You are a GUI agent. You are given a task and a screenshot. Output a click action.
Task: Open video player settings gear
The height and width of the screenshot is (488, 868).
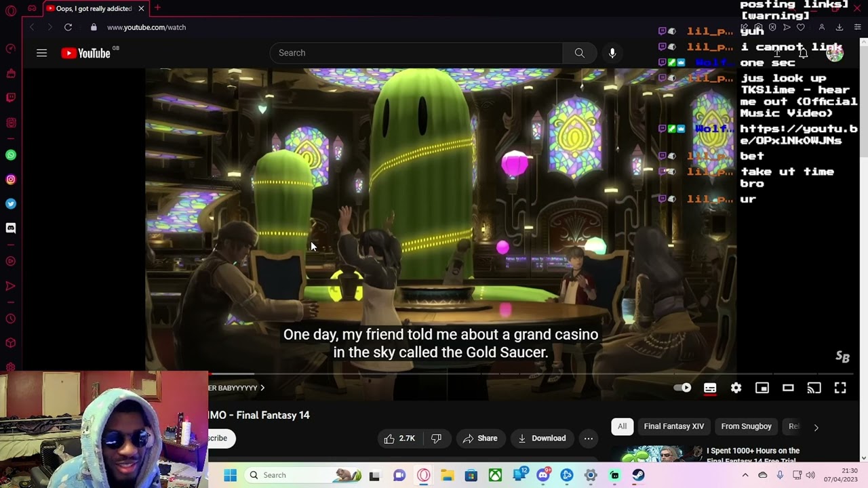736,388
